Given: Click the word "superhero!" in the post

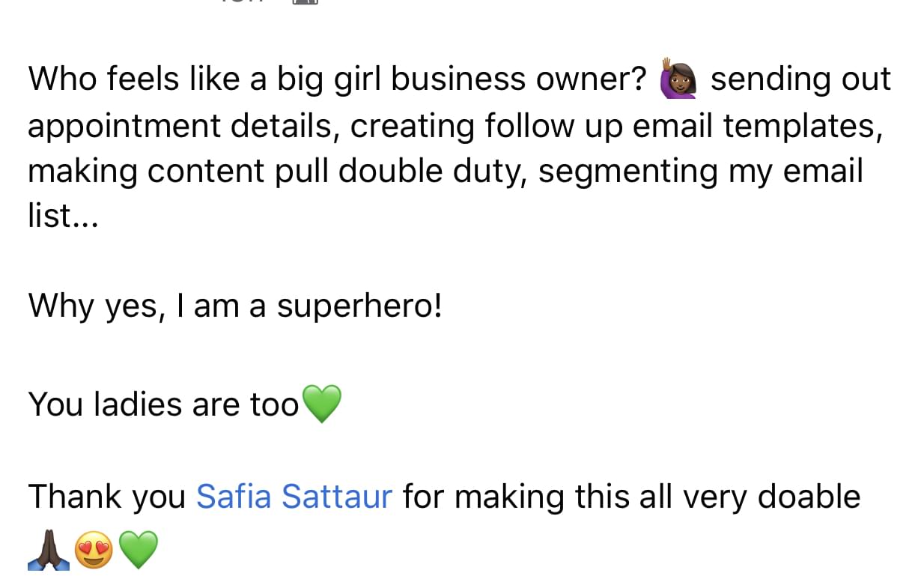Looking at the screenshot, I should pos(359,306).
